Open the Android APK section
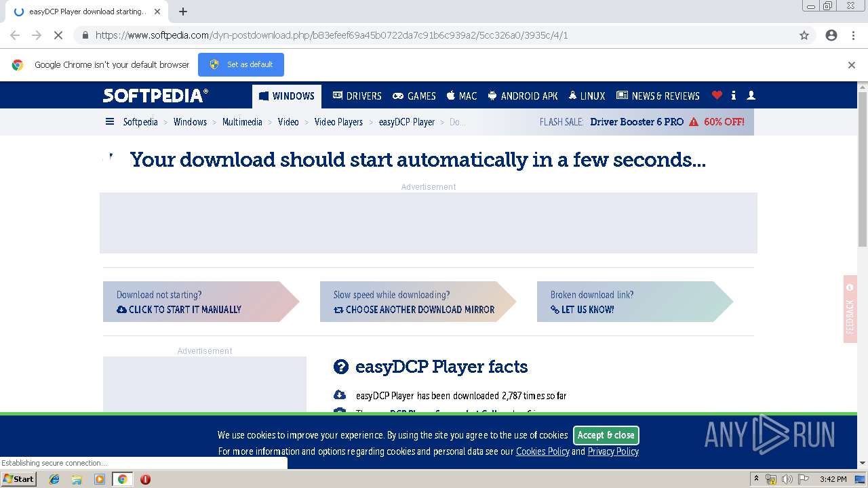 tap(523, 96)
